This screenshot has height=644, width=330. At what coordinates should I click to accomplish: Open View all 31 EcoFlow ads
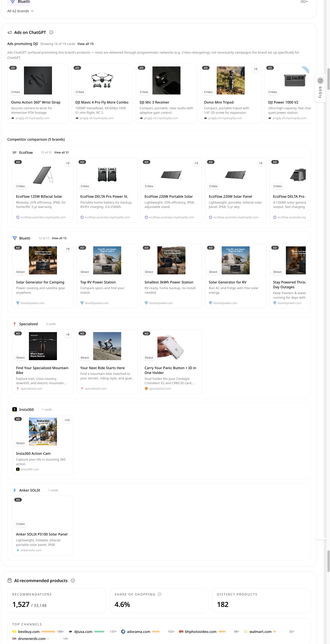[61, 152]
